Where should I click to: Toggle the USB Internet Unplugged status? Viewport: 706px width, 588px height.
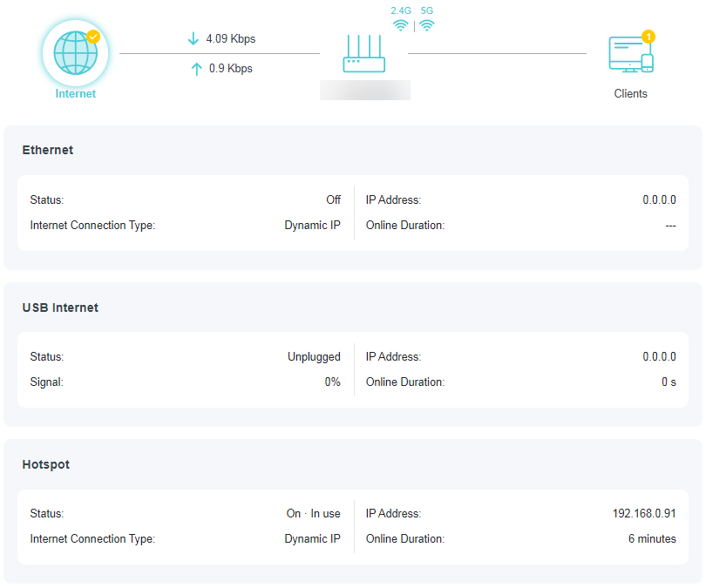(x=314, y=356)
